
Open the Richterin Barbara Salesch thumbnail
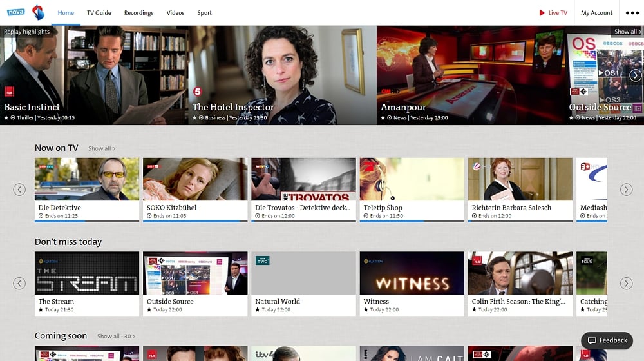[520, 179]
